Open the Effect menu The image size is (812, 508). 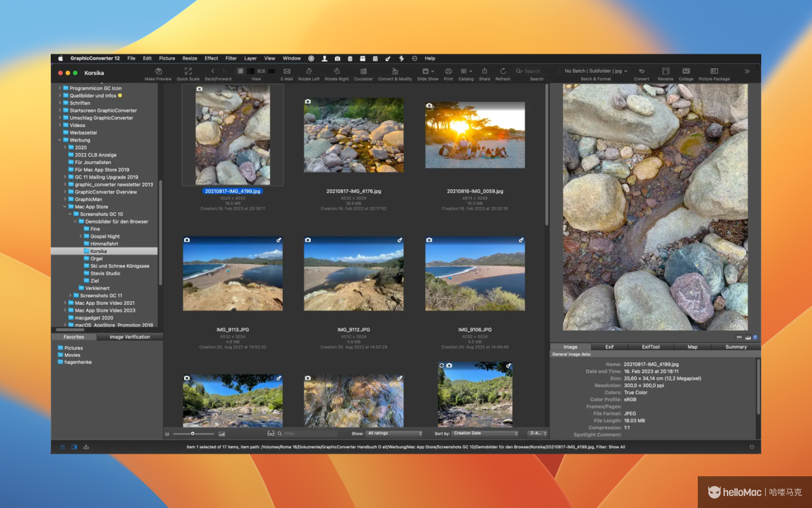tap(211, 58)
